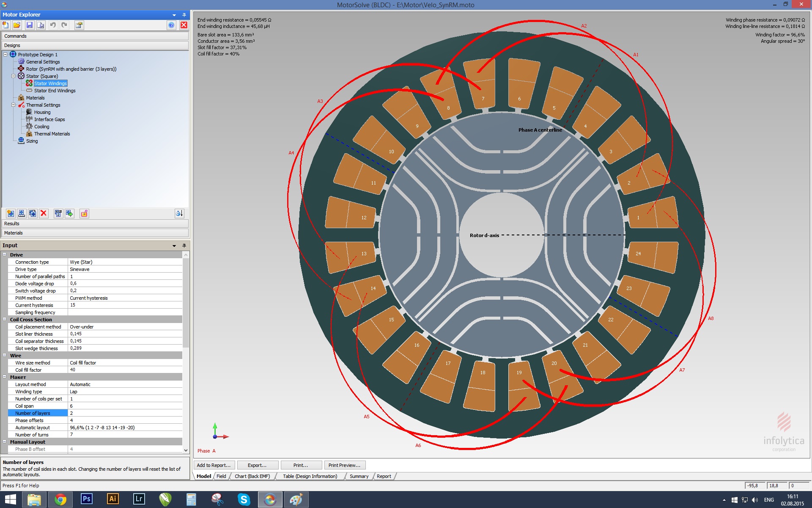Open the Motor Explorer panel dropdown arrow
The height and width of the screenshot is (508, 812).
[174, 15]
